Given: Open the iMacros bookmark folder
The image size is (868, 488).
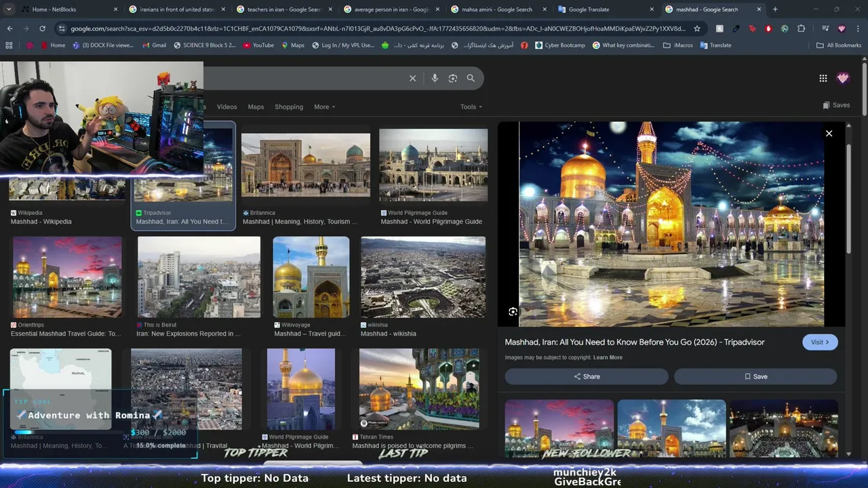Looking at the screenshot, I should coord(677,45).
